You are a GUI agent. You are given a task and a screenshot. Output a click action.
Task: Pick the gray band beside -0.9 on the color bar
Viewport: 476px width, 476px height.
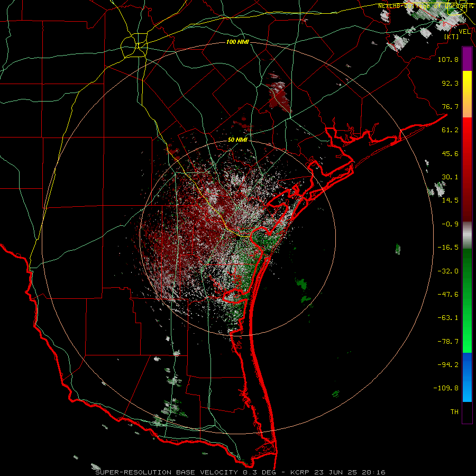point(467,235)
